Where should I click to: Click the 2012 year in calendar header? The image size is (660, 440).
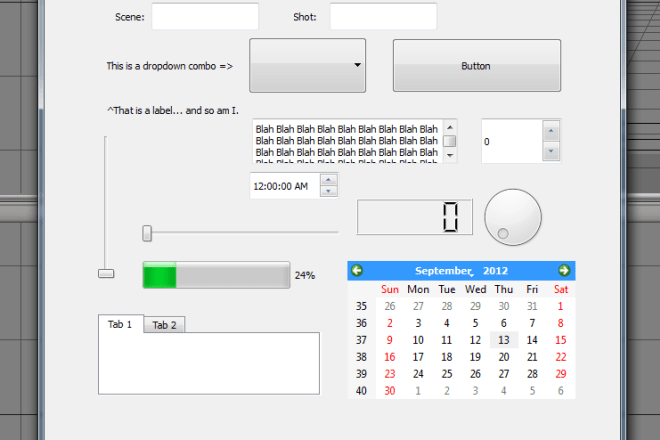495,271
